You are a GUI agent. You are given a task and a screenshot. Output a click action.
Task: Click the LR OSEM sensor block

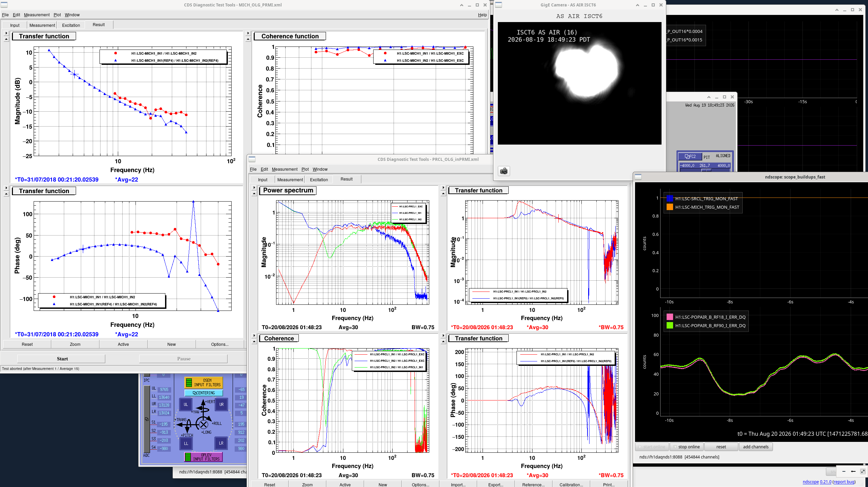point(221,443)
